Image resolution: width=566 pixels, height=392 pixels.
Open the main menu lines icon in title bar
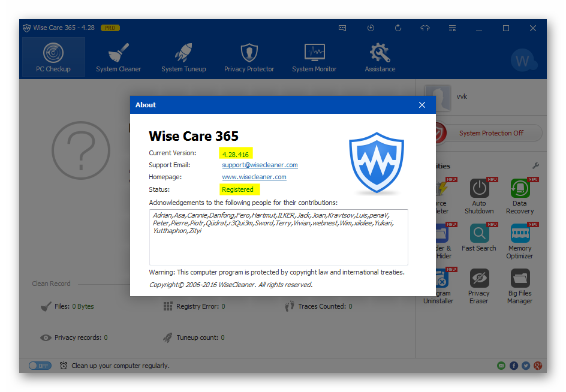pos(452,28)
